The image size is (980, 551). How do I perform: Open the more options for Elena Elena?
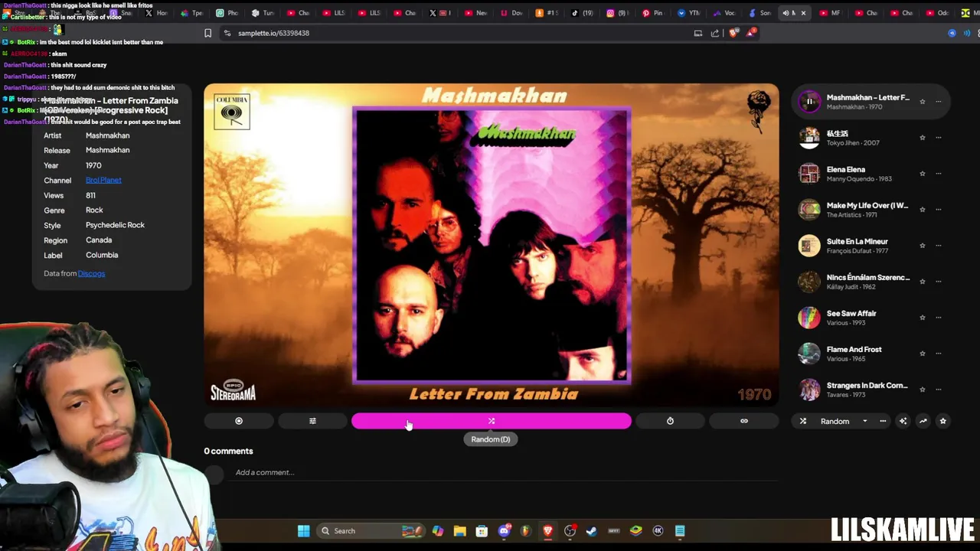[939, 174]
